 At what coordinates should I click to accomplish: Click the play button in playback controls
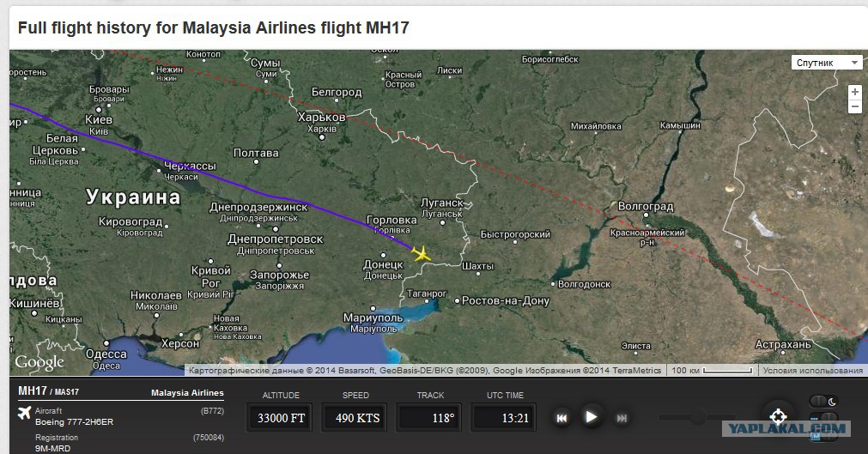(x=591, y=417)
